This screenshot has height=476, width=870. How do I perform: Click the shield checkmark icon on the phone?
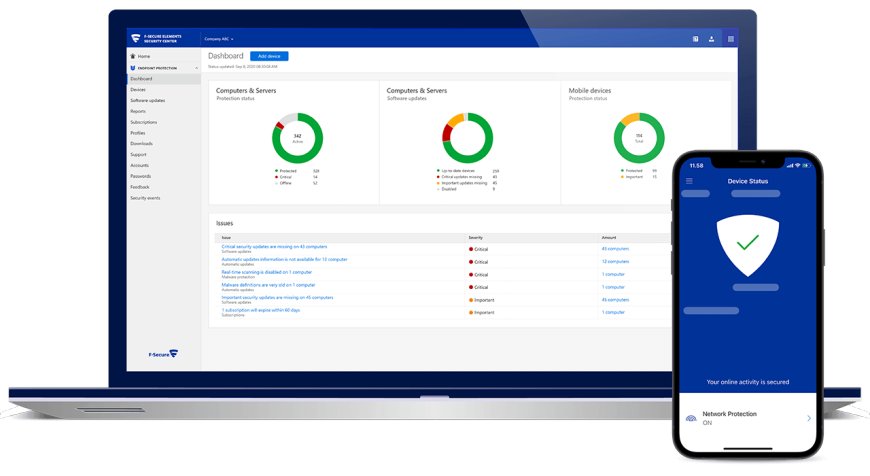pyautogui.click(x=747, y=245)
